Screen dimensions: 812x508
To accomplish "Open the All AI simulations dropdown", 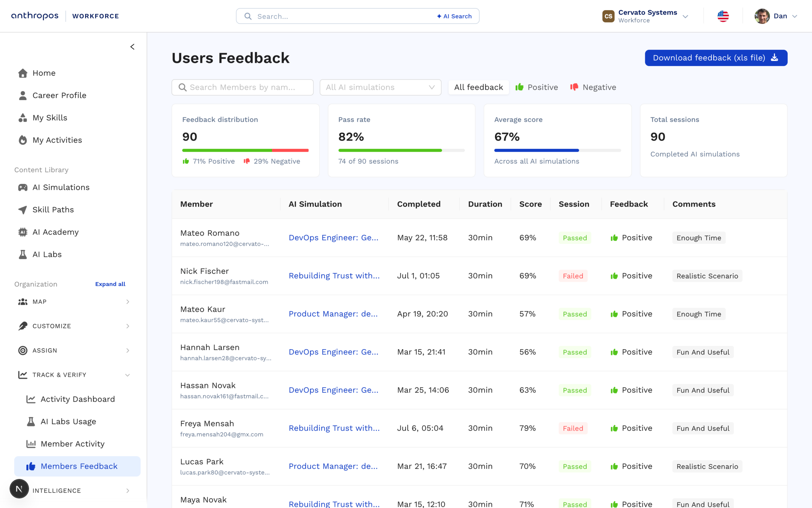I will [380, 87].
